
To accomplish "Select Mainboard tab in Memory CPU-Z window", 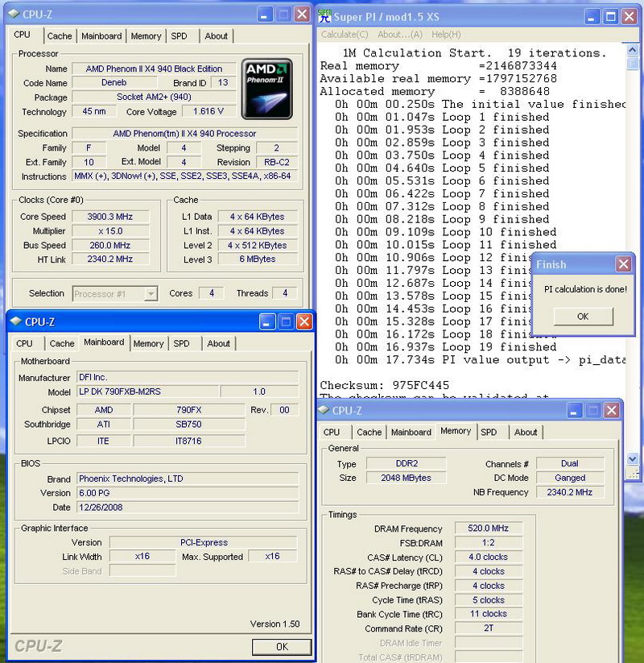I will tap(411, 433).
